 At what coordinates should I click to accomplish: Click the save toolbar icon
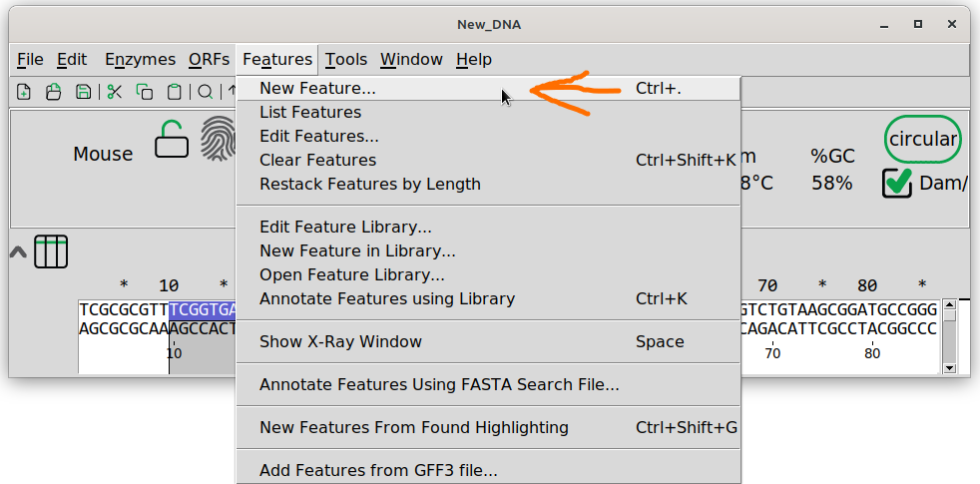pos(83,92)
